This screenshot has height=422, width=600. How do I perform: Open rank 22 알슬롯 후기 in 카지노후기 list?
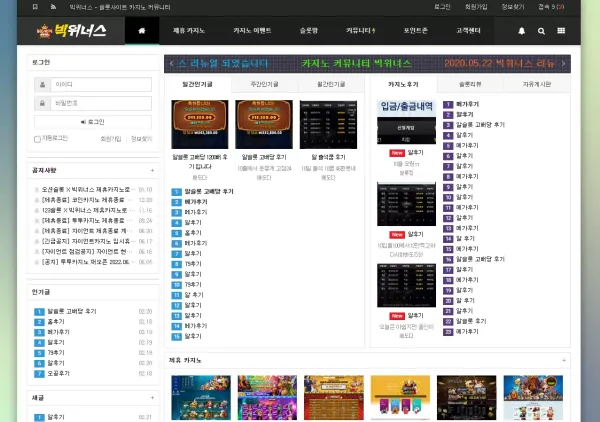tap(471, 321)
